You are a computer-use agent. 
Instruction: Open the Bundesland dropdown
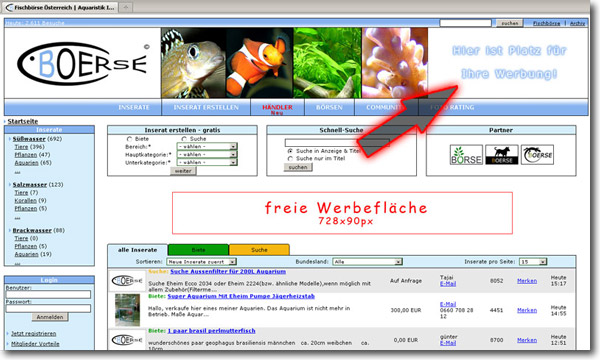click(367, 262)
